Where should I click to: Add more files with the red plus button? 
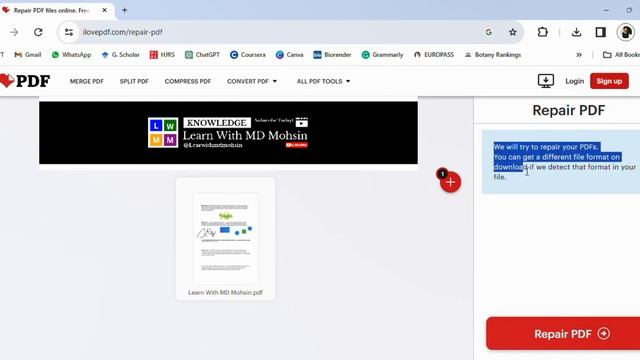click(x=450, y=182)
